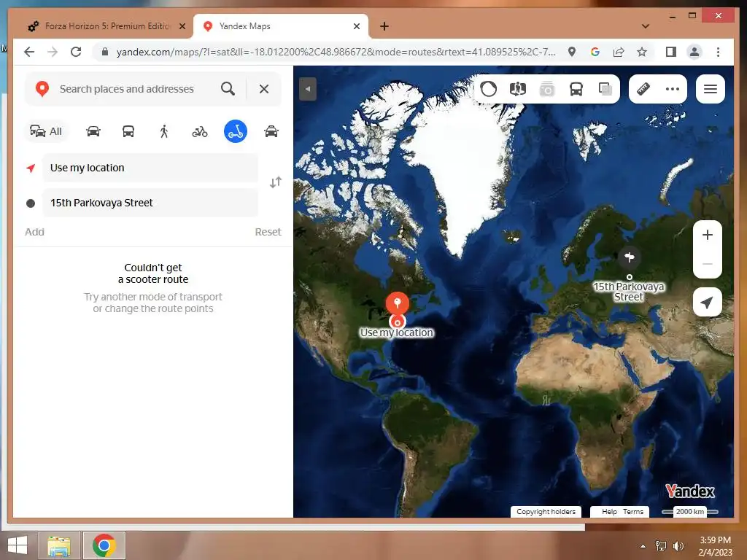Image resolution: width=747 pixels, height=560 pixels.
Task: Click the address bar URL
Action: (x=336, y=52)
